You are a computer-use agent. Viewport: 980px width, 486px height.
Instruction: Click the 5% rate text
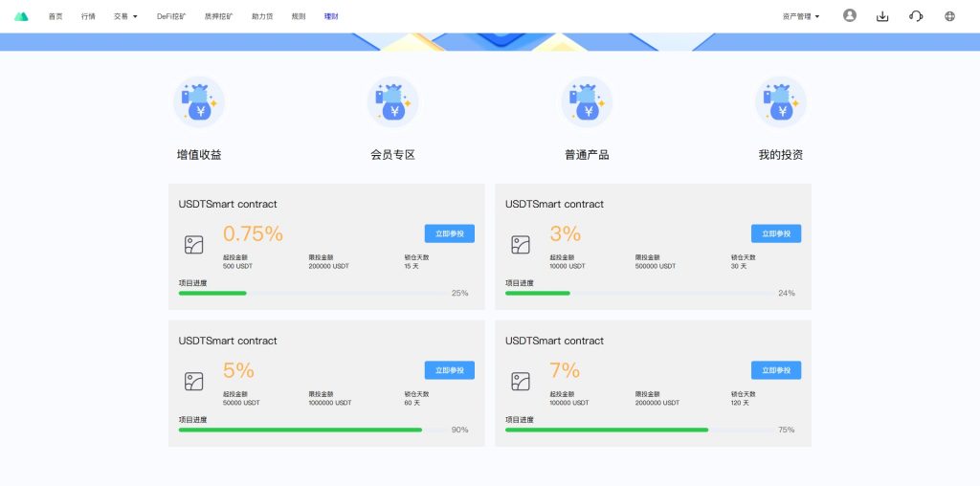238,370
